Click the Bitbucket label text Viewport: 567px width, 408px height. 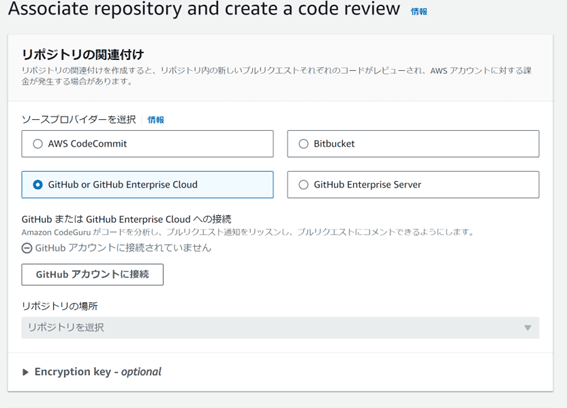(x=334, y=144)
